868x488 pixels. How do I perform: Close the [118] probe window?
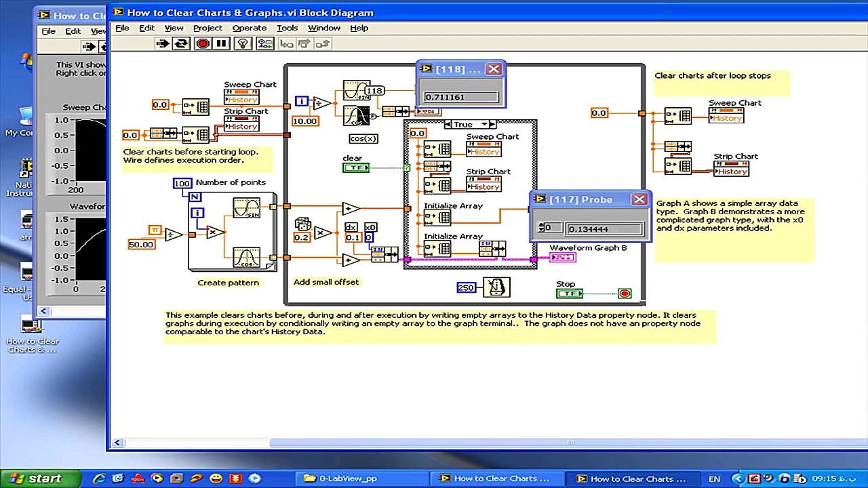[x=494, y=69]
